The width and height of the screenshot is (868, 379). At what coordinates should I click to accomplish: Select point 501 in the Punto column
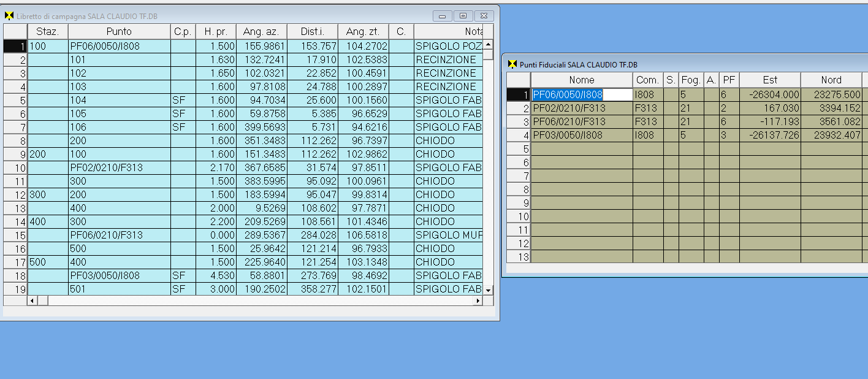119,289
